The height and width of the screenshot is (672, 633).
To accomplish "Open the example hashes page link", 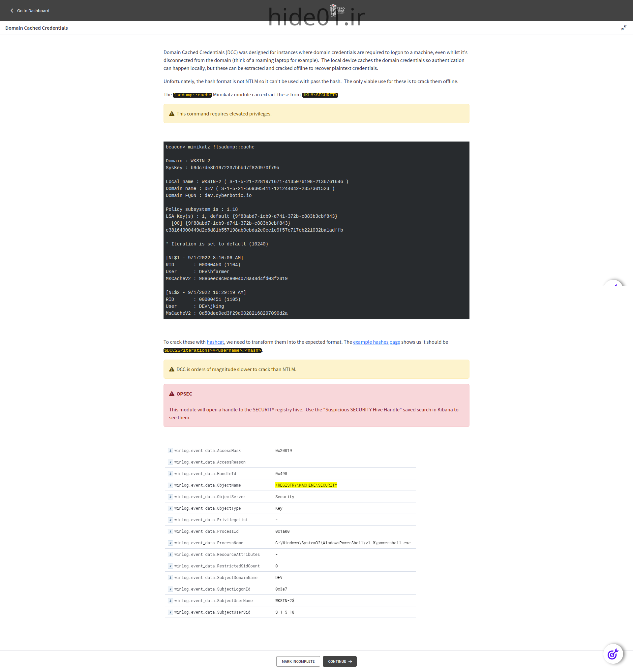I will click(x=376, y=342).
